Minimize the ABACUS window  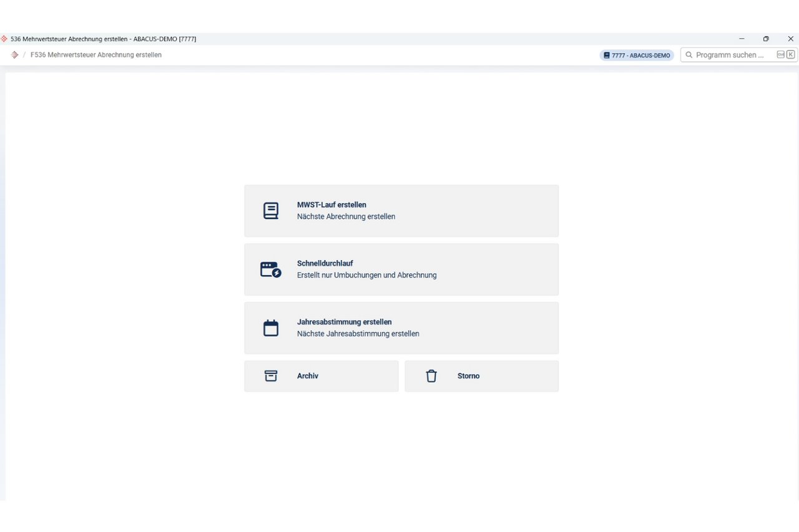(742, 39)
